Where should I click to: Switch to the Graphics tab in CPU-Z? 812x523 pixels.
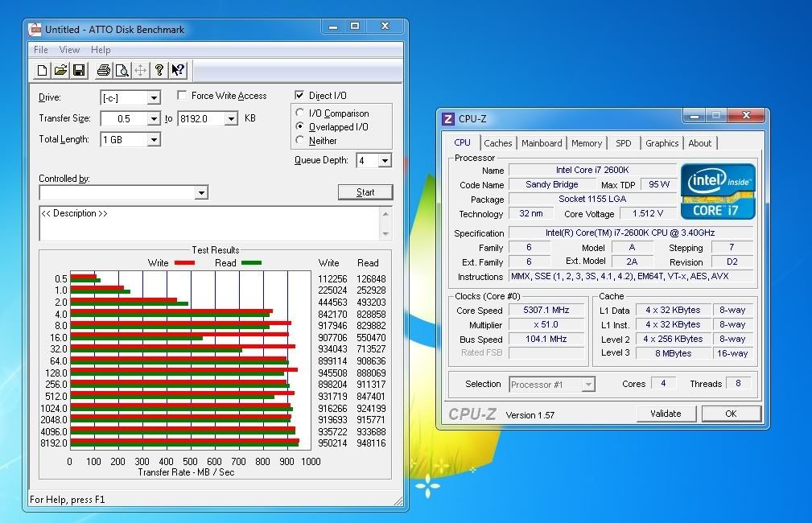coord(662,143)
